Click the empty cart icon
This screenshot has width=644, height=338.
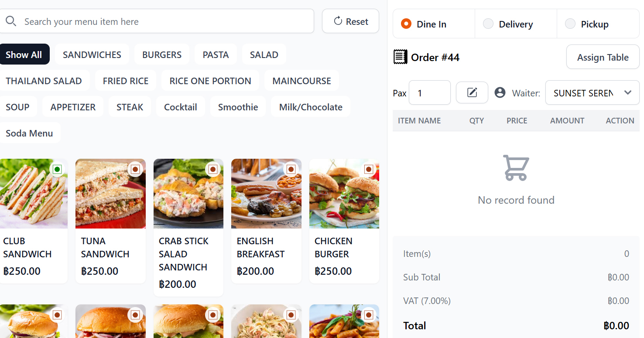tap(516, 168)
